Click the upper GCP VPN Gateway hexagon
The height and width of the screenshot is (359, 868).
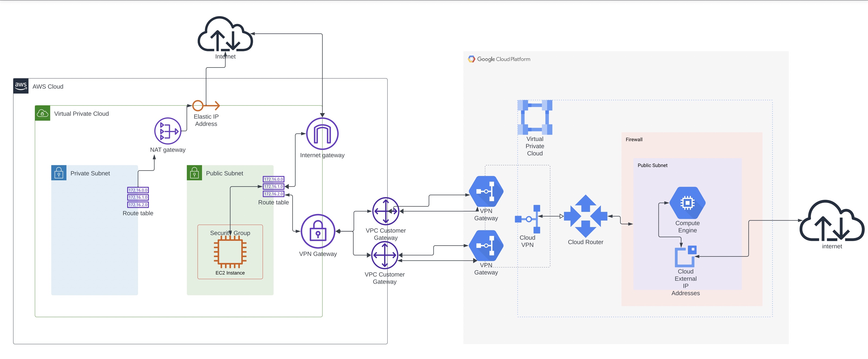click(486, 191)
